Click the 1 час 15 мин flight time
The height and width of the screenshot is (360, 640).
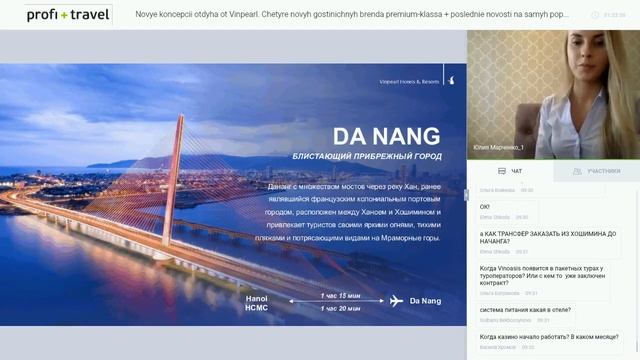coord(340,296)
